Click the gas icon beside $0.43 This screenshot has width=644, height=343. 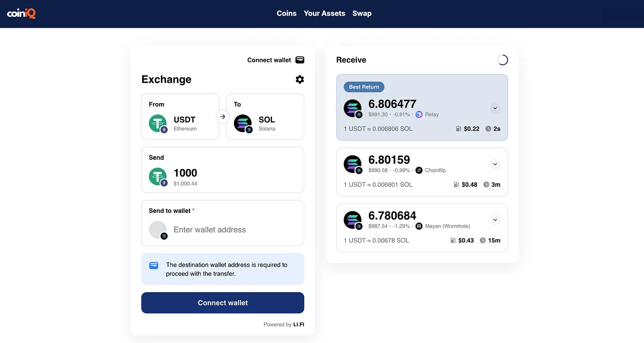click(x=453, y=240)
